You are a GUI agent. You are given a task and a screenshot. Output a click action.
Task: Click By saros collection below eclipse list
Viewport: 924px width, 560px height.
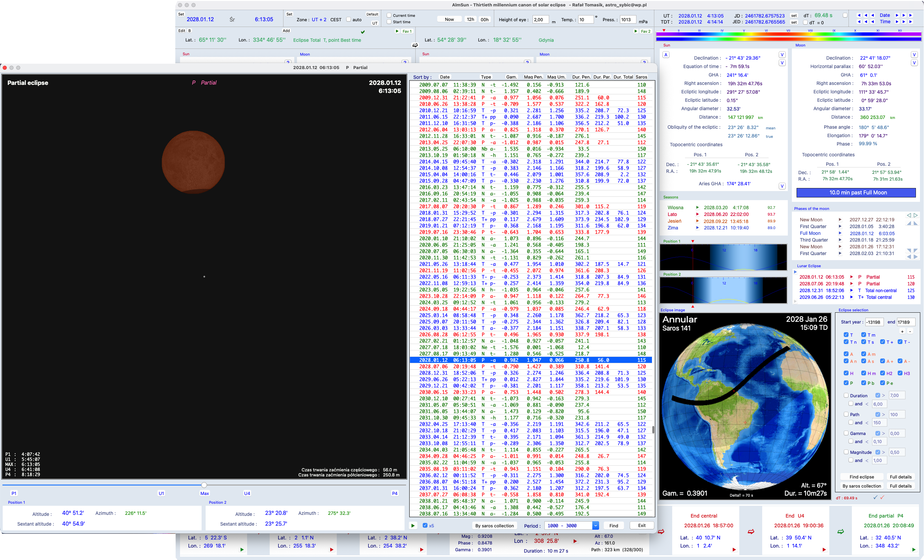[x=494, y=526]
